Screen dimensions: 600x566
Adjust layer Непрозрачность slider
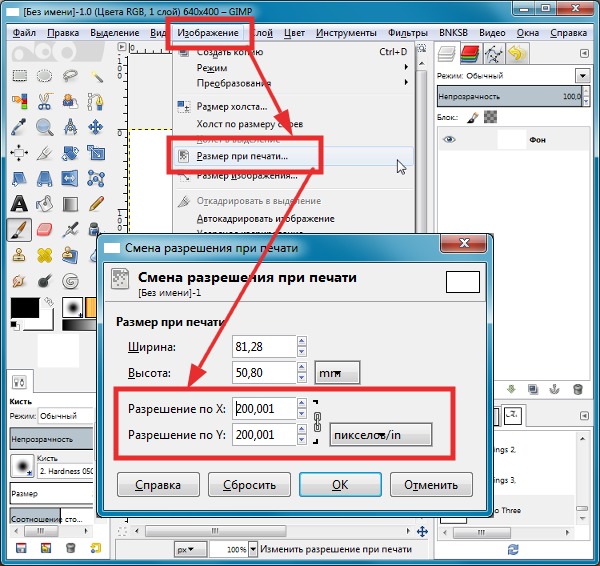tap(510, 96)
